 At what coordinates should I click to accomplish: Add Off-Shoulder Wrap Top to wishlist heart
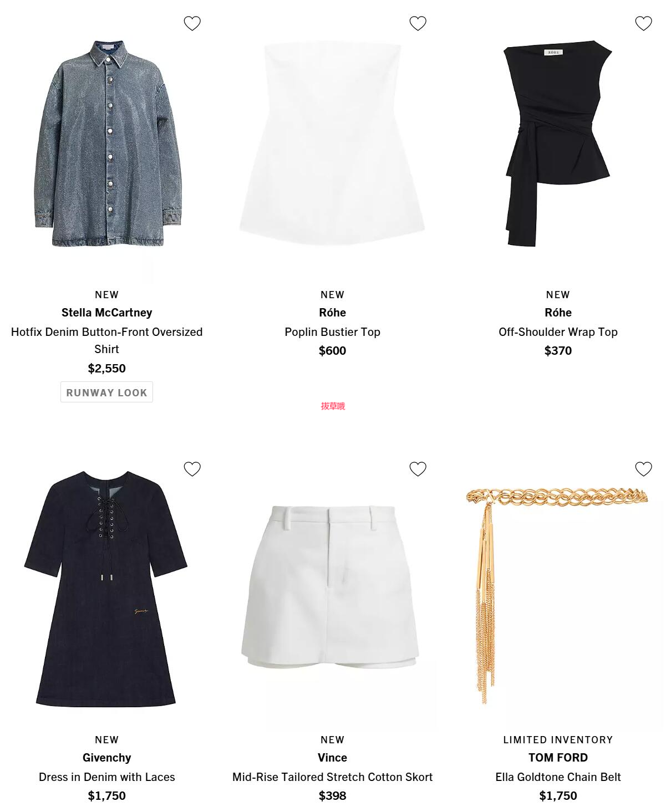(x=643, y=23)
